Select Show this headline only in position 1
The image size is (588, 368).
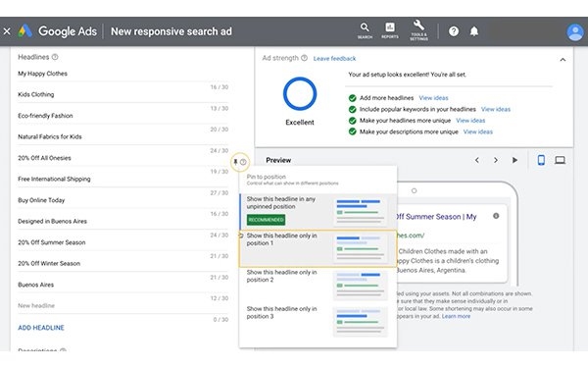point(318,248)
